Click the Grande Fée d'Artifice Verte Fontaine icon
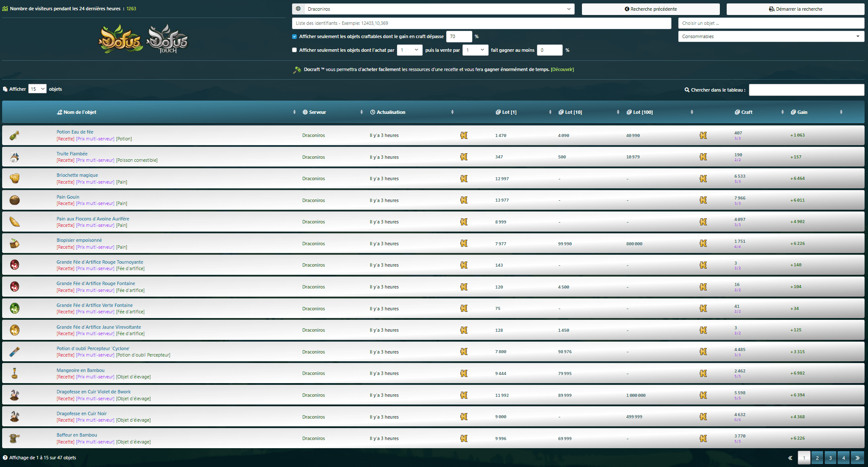Screen dimensions: 868x467 [x=15, y=308]
